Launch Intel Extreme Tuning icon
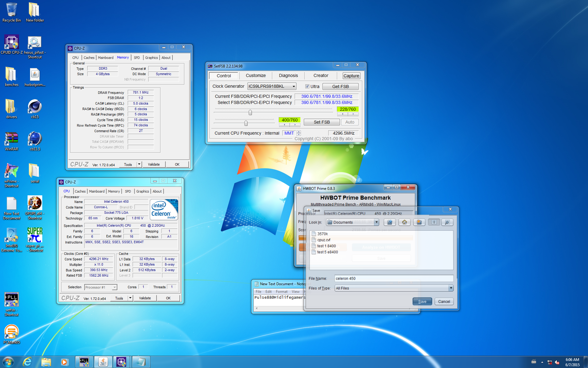Image resolution: width=588 pixels, height=368 pixels. click(x=12, y=240)
